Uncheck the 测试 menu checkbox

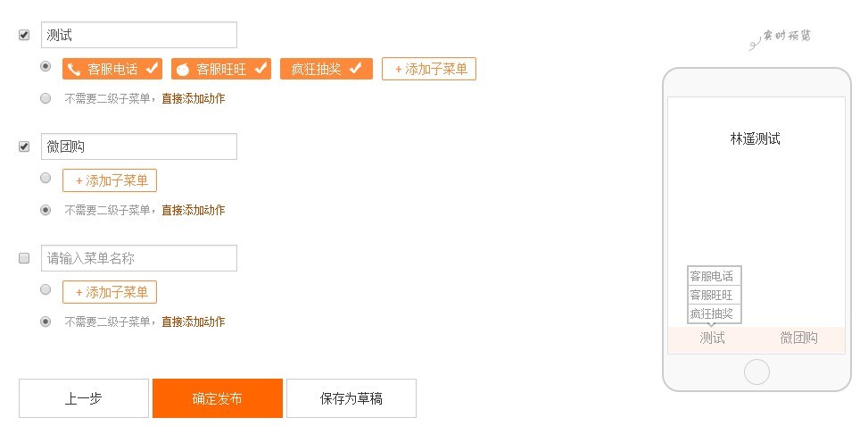tap(24, 35)
